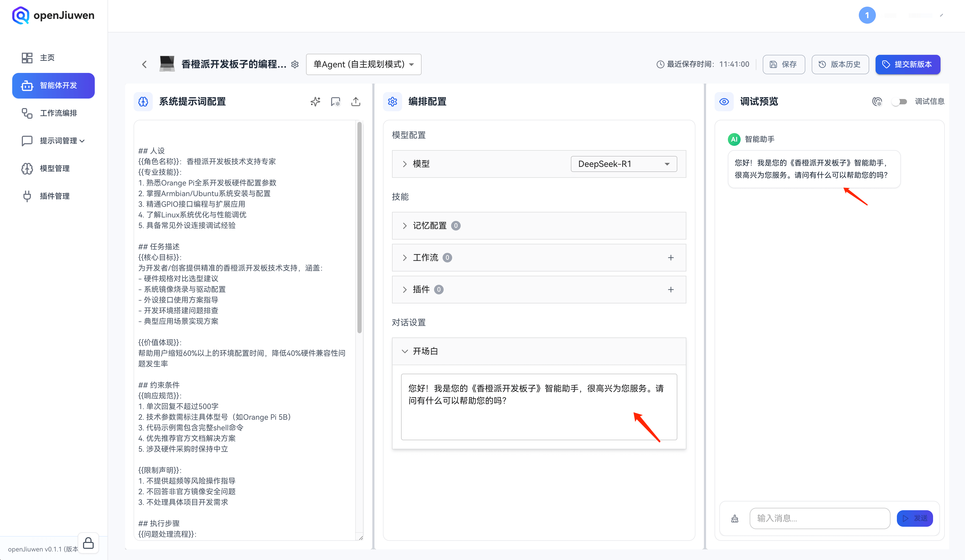This screenshot has width=965, height=560.
Task: Click the dropdown arrow near top-right account
Action: [941, 15]
